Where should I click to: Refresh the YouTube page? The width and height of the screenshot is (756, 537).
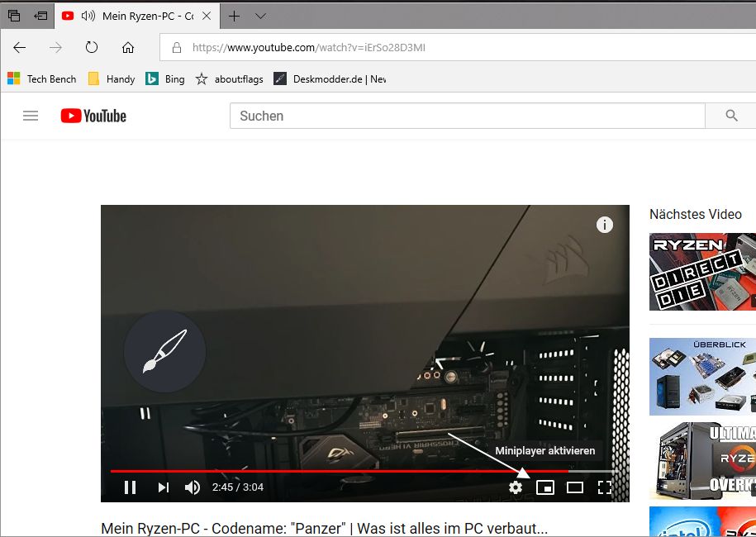pyautogui.click(x=92, y=47)
